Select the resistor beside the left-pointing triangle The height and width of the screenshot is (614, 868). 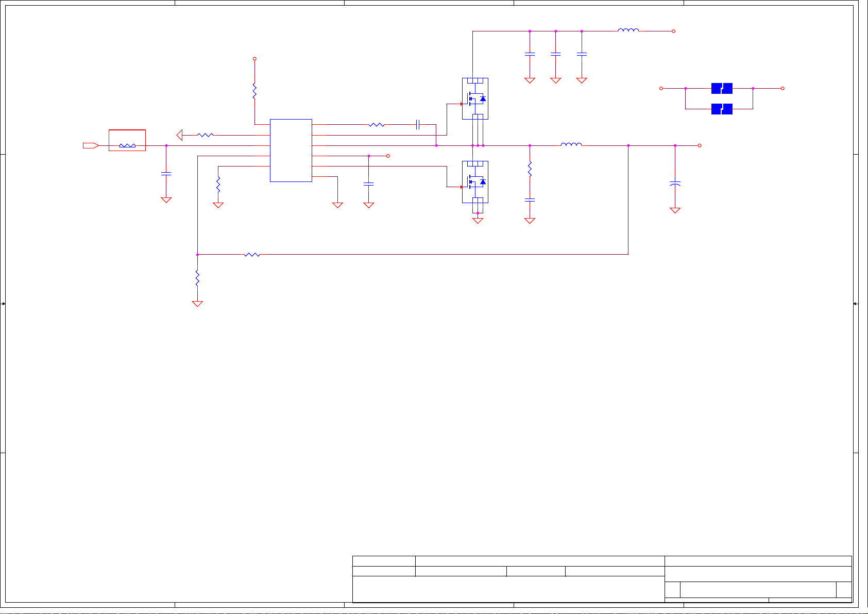click(x=205, y=135)
